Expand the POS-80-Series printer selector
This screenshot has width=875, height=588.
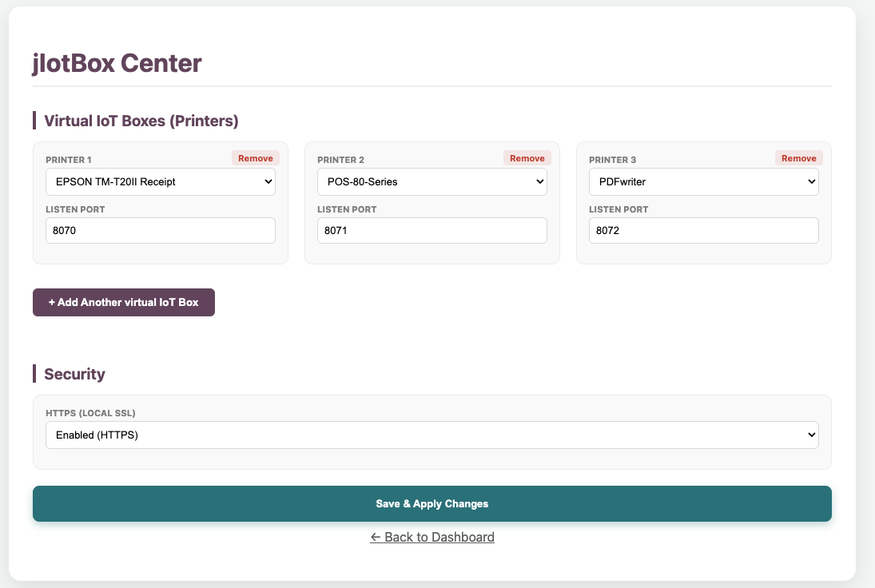click(x=432, y=182)
